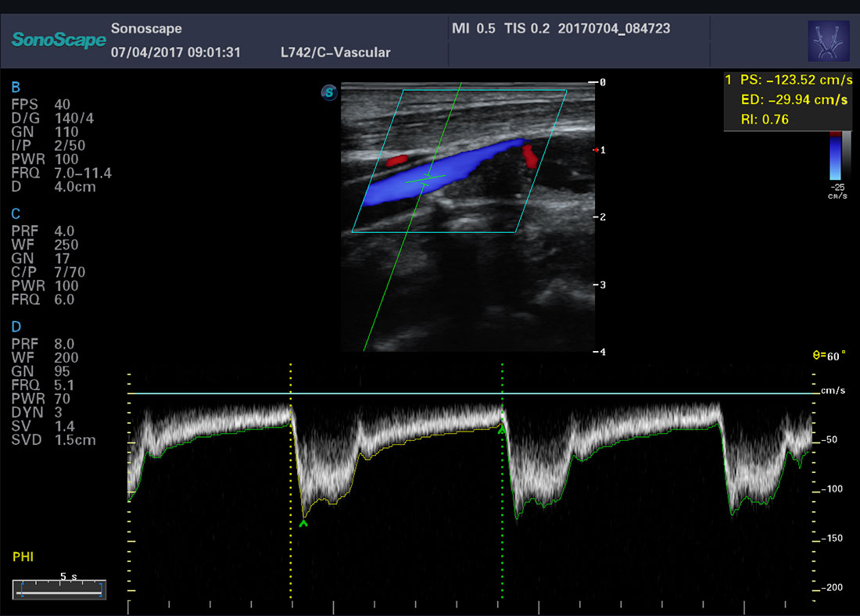Click the yellow dotted vertical cursor line
The height and width of the screenshot is (616, 860).
(291, 481)
